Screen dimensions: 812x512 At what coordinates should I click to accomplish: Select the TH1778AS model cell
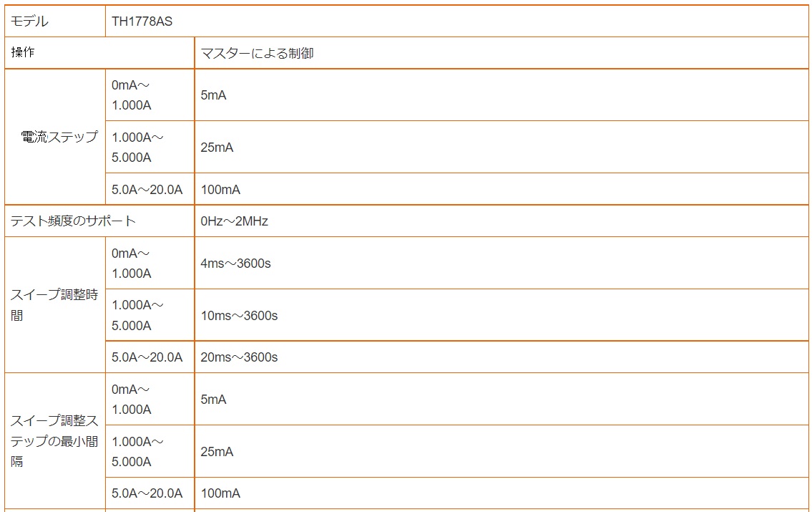coord(456,21)
